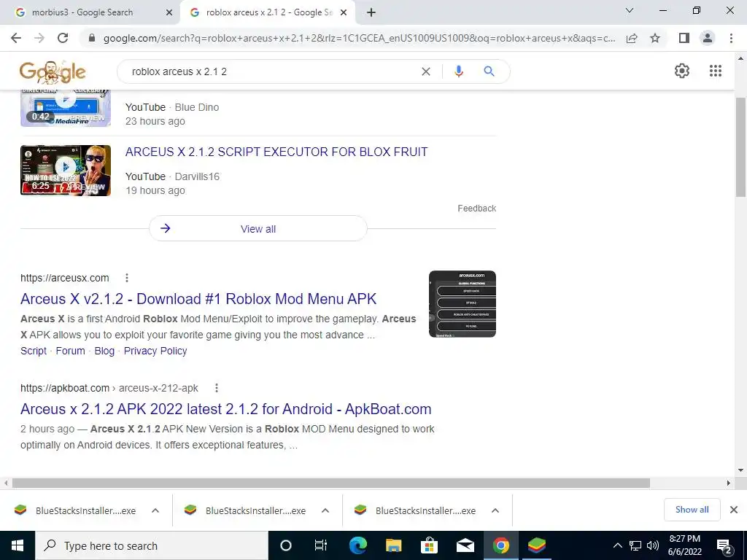The height and width of the screenshot is (560, 747).
Task: Open the Windows Start menu
Action: pos(18,545)
